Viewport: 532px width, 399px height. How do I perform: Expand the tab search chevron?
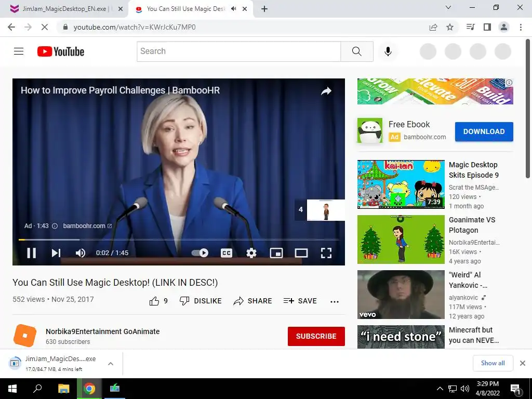(448, 7)
